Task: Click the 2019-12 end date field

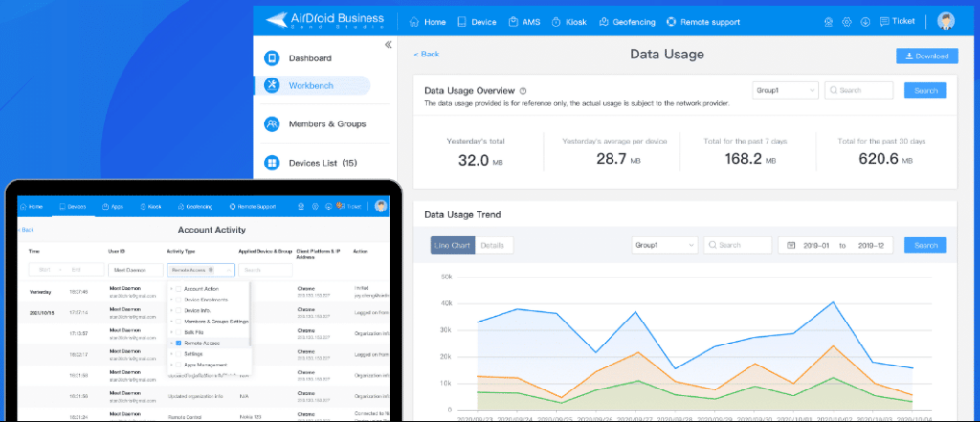Action: tap(871, 245)
